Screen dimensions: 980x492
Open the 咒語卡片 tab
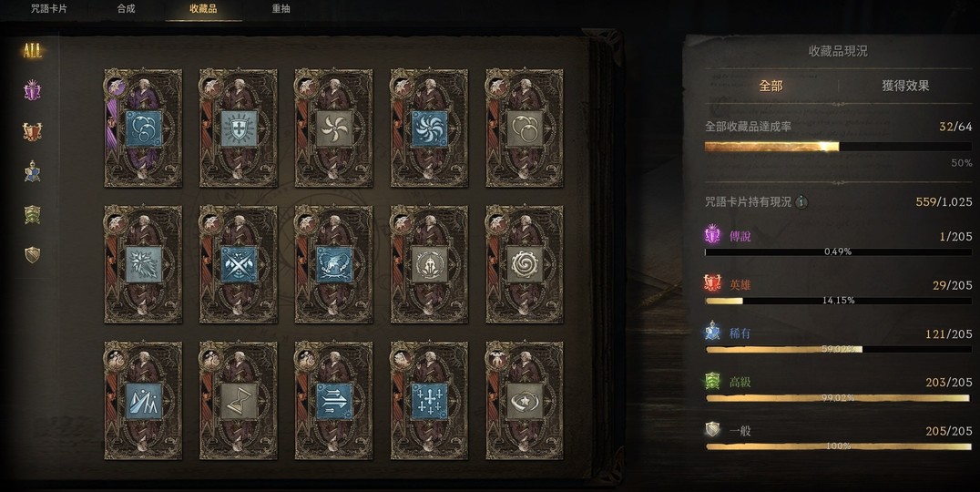[x=49, y=9]
